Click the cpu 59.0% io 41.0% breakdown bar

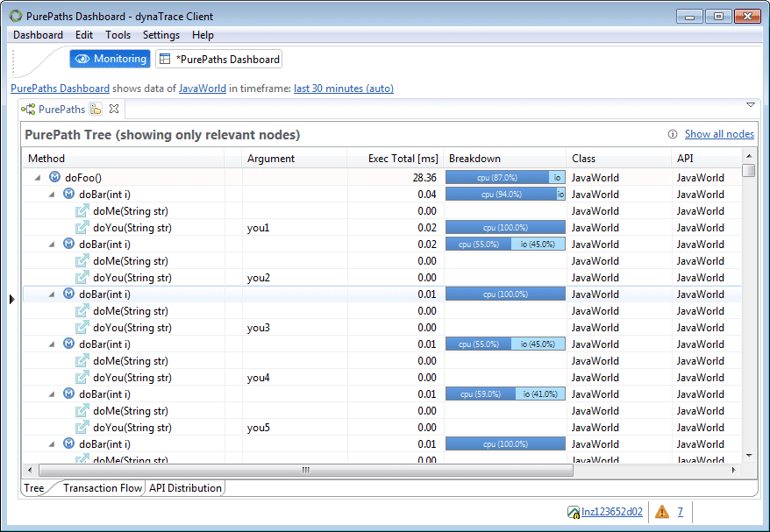[505, 394]
